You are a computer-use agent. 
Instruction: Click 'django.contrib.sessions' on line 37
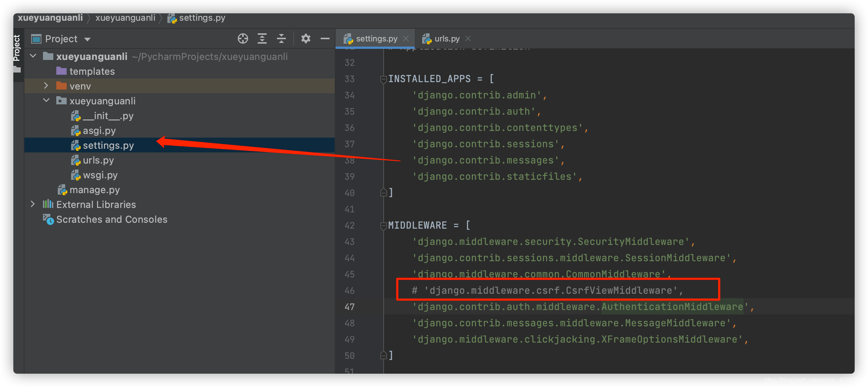click(486, 144)
